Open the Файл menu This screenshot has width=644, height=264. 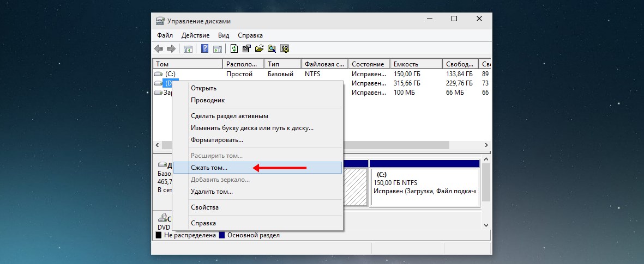coord(165,35)
